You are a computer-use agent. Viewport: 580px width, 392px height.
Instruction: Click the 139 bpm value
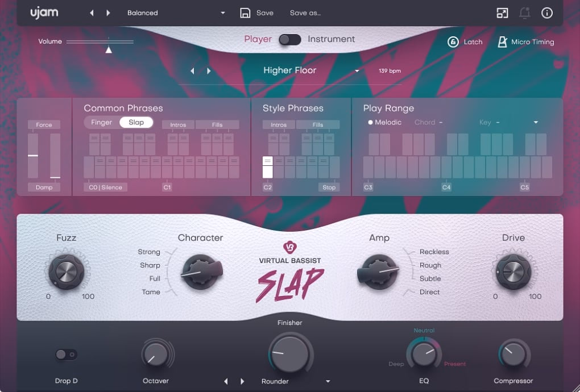(390, 70)
